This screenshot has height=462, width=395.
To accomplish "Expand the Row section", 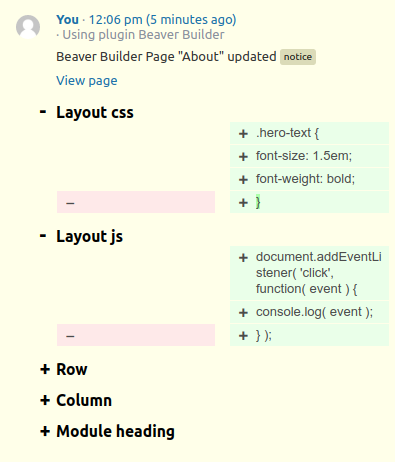I will tap(45, 369).
